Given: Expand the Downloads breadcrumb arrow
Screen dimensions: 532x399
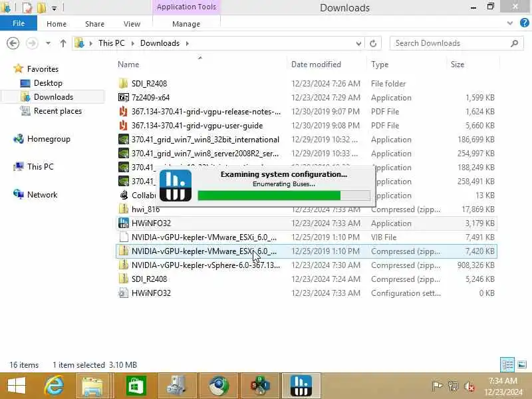Looking at the screenshot, I should coord(188,43).
